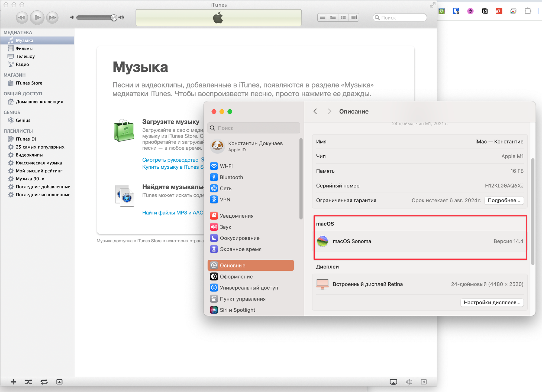Open the AirPlay icon in the bottom bar

pyautogui.click(x=393, y=382)
